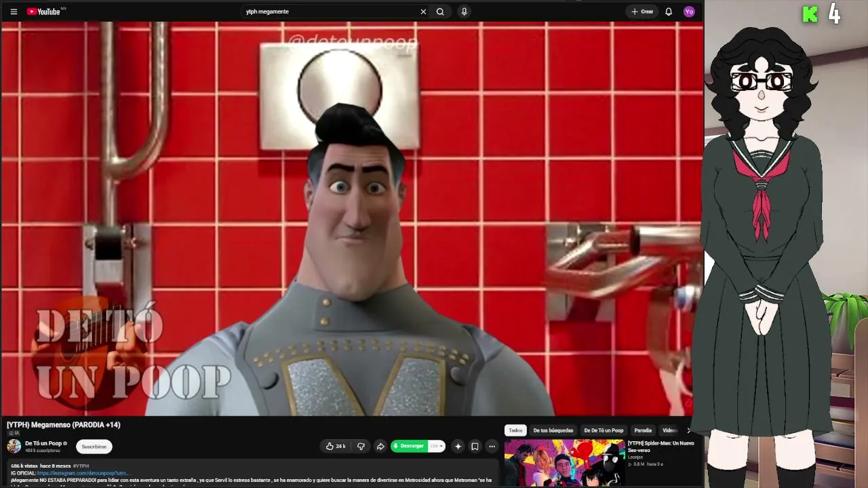Click the video player to pause
The width and height of the screenshot is (868, 488).
click(x=352, y=218)
